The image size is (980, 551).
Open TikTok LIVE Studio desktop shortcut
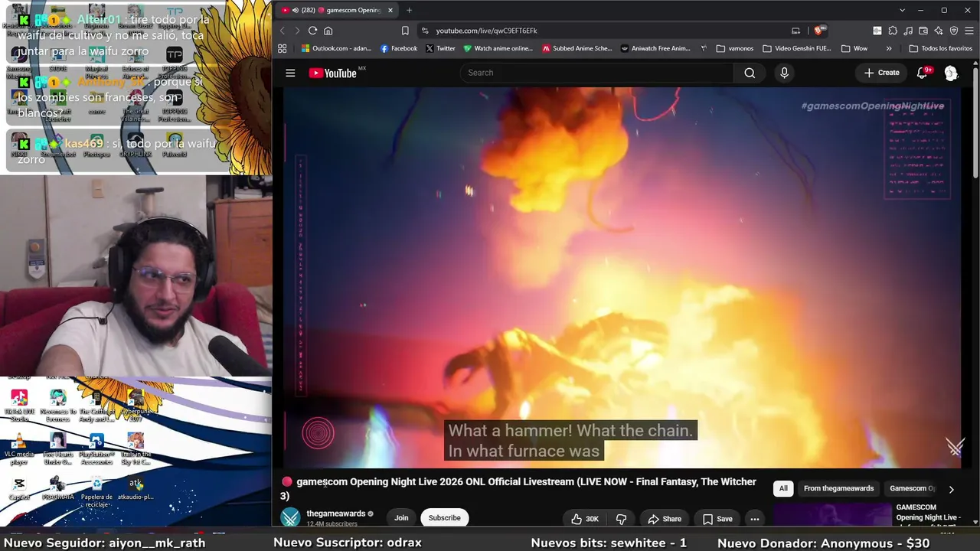pos(19,406)
